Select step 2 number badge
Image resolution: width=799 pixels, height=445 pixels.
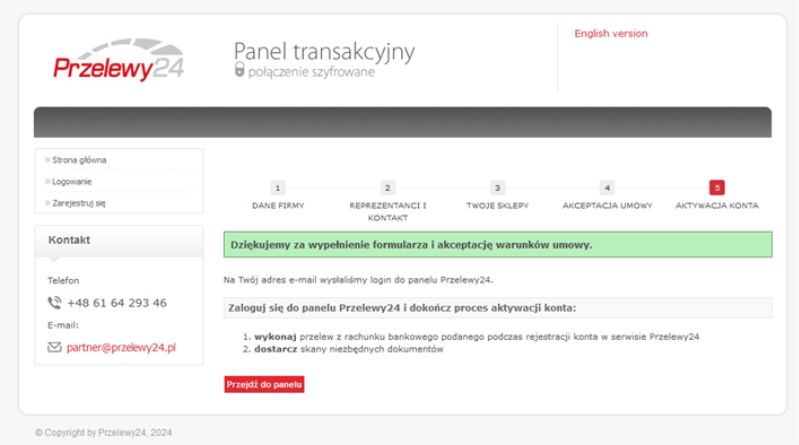pos(388,187)
